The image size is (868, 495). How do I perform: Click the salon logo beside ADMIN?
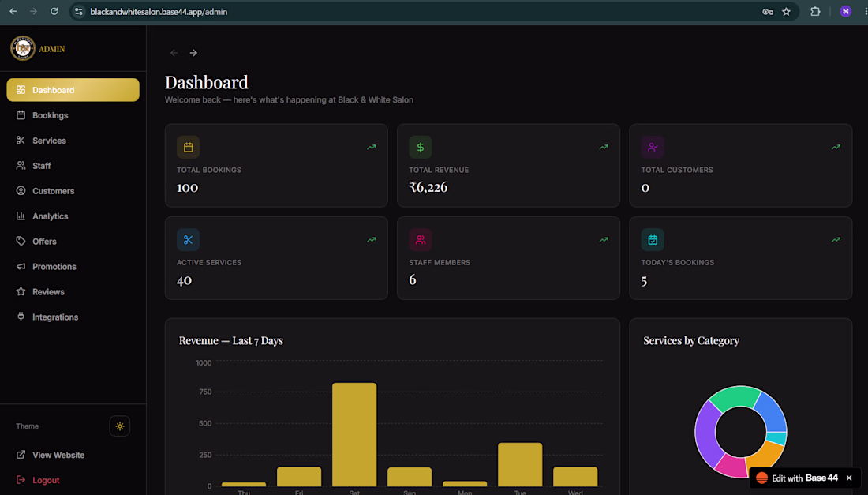[23, 49]
